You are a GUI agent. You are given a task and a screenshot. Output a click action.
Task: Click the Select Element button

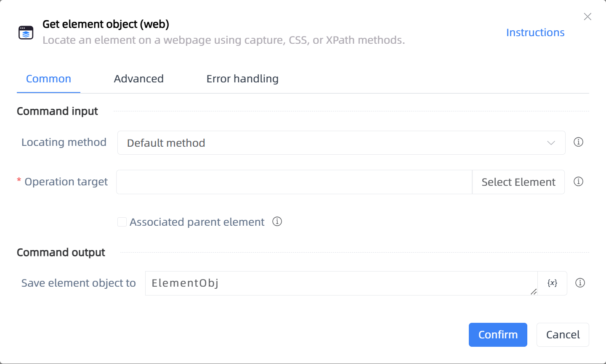click(x=518, y=182)
